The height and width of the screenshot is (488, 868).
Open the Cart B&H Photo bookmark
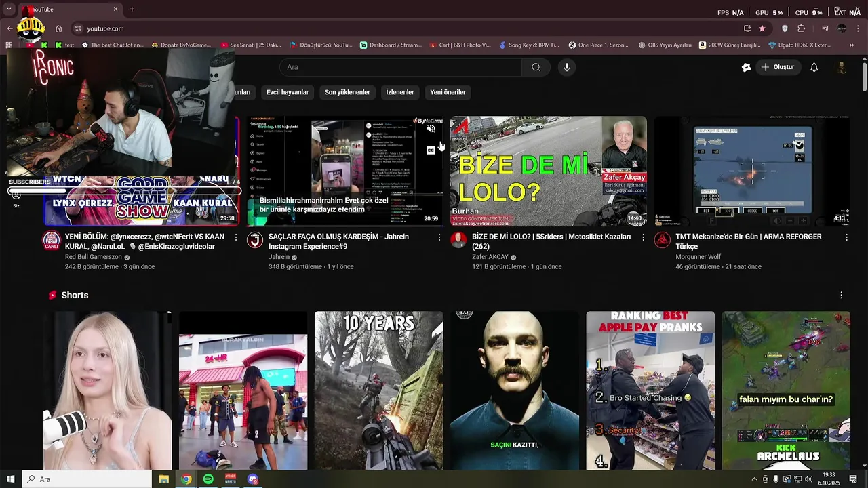(x=460, y=45)
